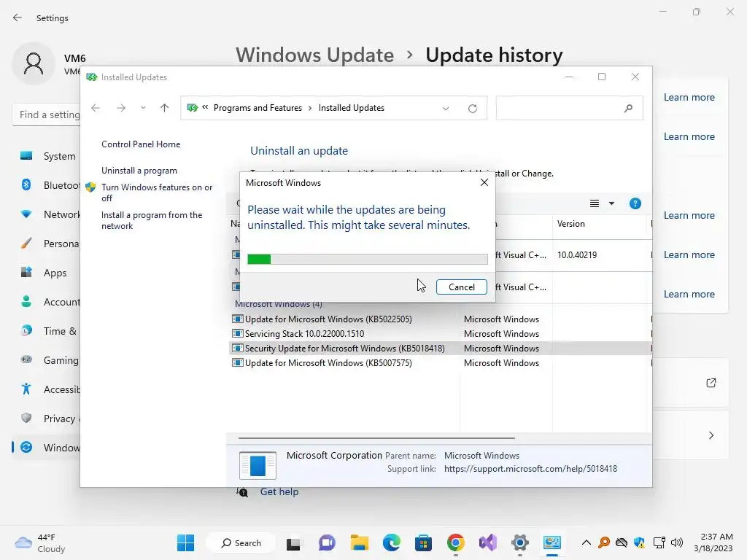Click Get help link in Settings
The image size is (747, 560).
click(279, 492)
